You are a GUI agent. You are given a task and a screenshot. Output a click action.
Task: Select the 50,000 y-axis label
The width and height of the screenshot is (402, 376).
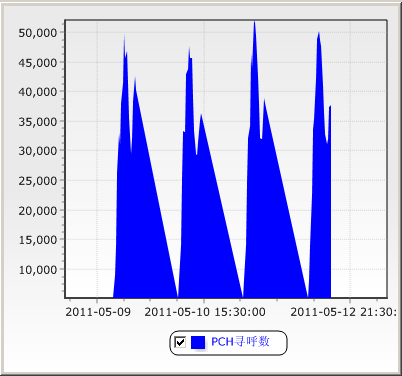point(38,33)
